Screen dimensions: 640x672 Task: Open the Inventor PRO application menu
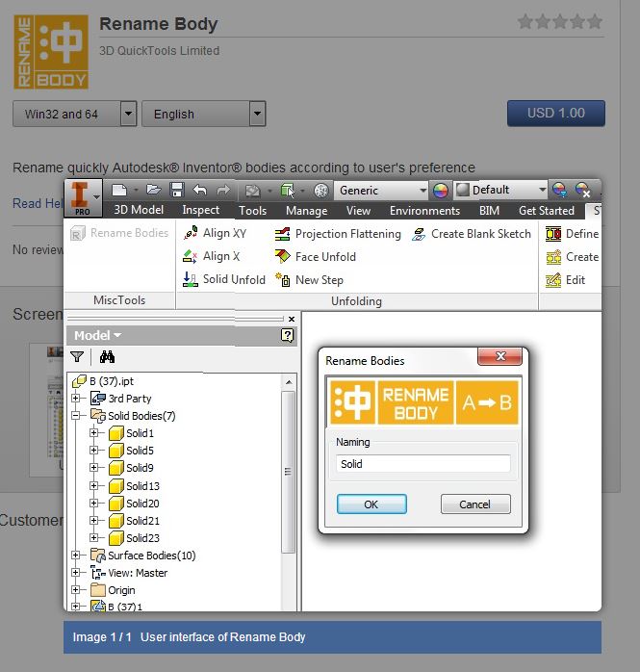pos(83,197)
